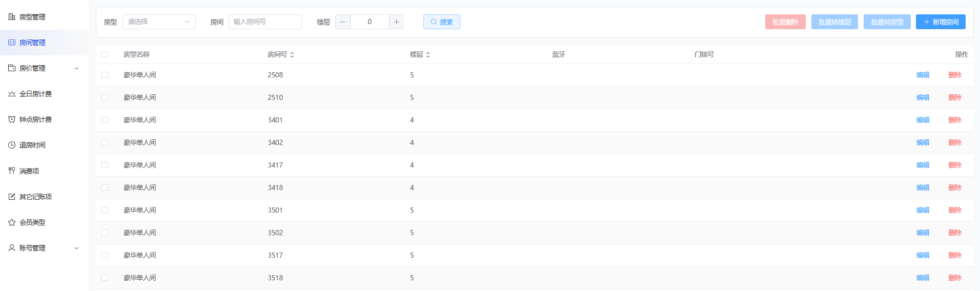Check the row for room 3401
The image size is (980, 291).
coord(105,120)
